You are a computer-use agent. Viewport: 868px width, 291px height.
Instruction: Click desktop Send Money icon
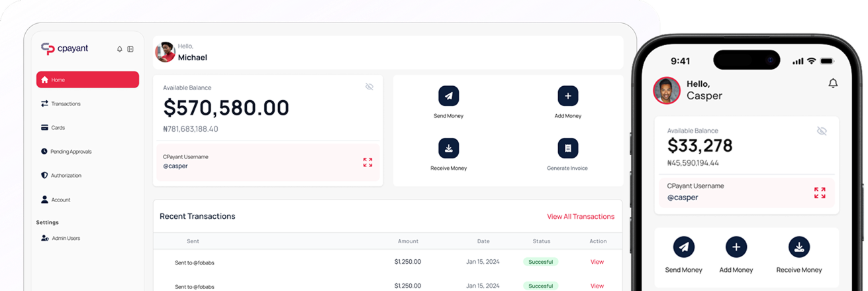tap(449, 96)
